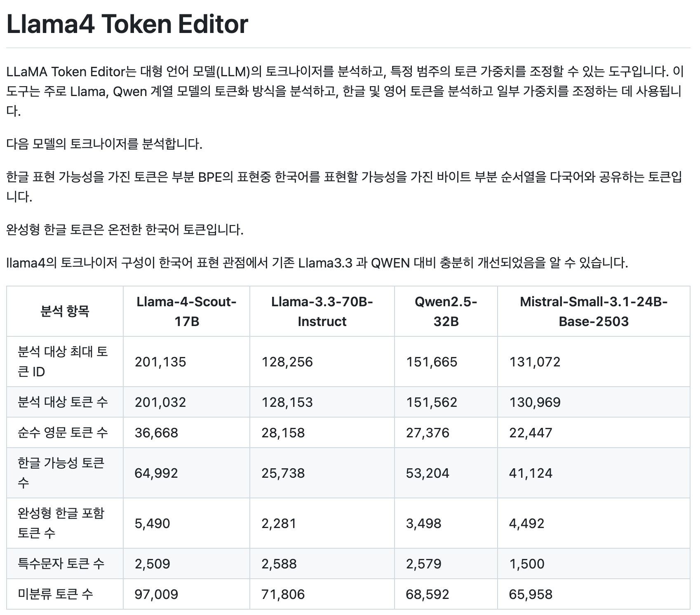Click the value 2,509
This screenshot has height=615, width=700.
click(x=153, y=564)
